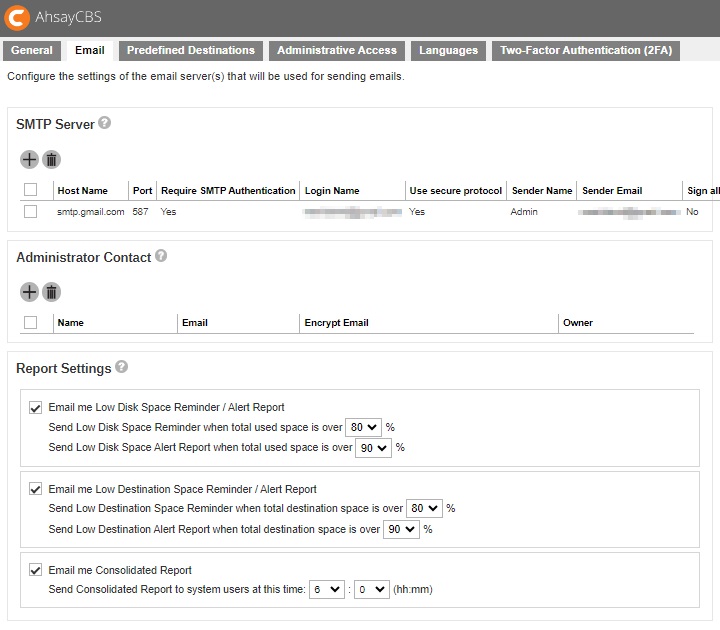Select all administrator contacts header checkbox
Screen dimensions: 720x630
point(30,322)
